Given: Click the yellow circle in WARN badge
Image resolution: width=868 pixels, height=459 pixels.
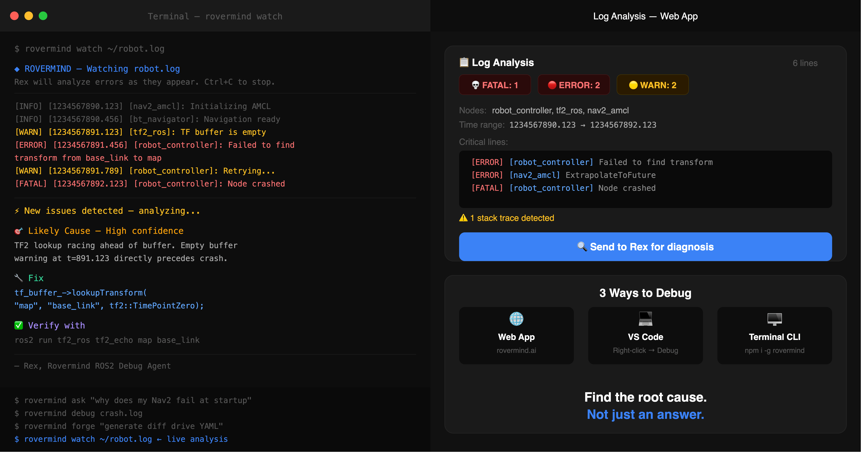Looking at the screenshot, I should (633, 85).
